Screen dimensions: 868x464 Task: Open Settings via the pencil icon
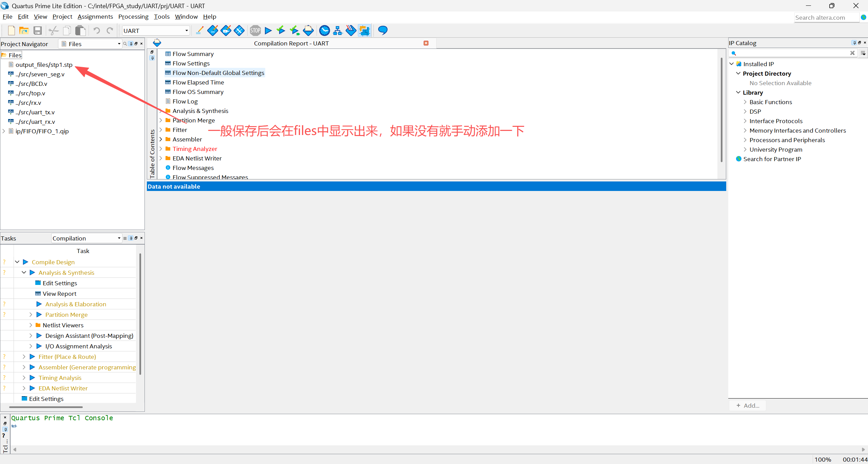point(200,31)
